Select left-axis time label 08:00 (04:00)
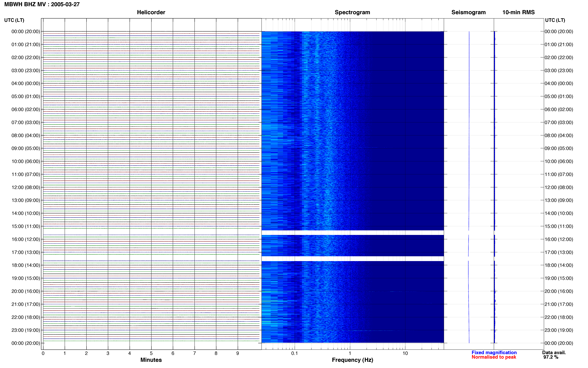This screenshot has height=368, width=588. click(x=26, y=135)
